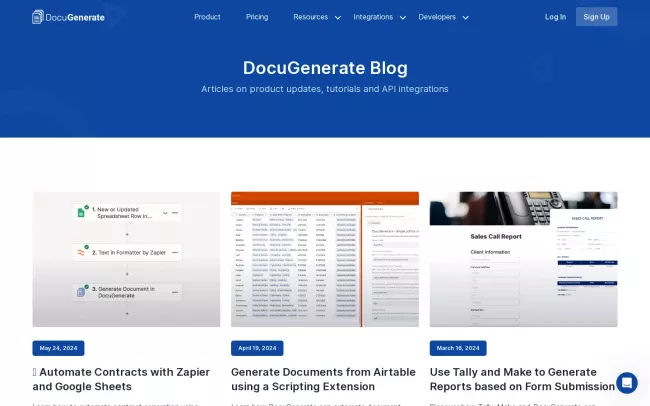Open the Airtable spreadsheet article thumbnail
This screenshot has width=650, height=406.
[325, 259]
